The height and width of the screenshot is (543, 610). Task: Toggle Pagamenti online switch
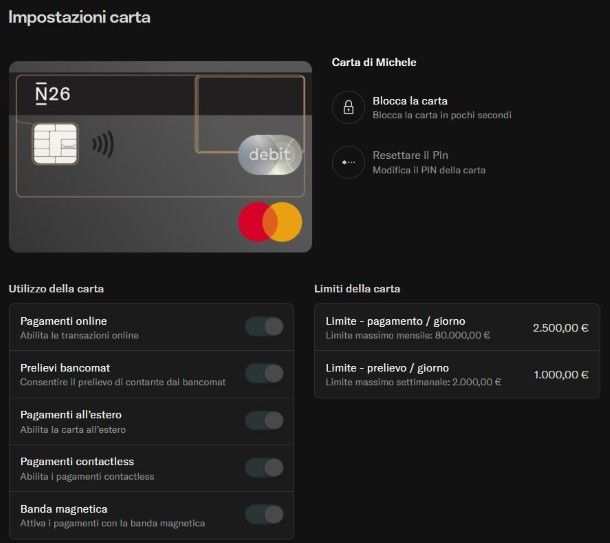click(264, 326)
